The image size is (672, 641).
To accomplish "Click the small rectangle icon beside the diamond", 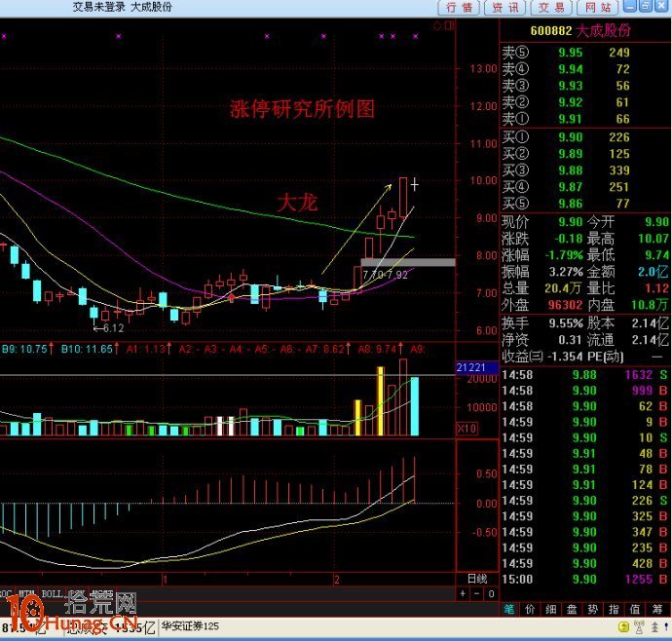I will (x=449, y=26).
